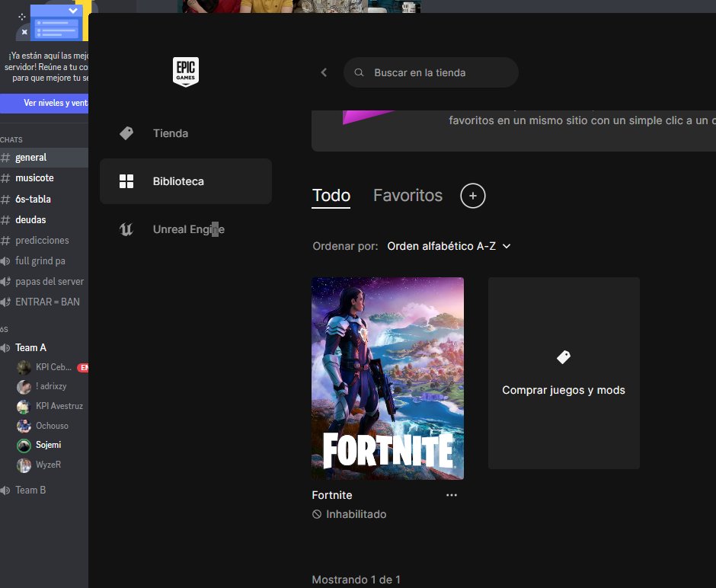The height and width of the screenshot is (588, 716).
Task: Select user Ochouso in Team A
Action: click(x=50, y=426)
